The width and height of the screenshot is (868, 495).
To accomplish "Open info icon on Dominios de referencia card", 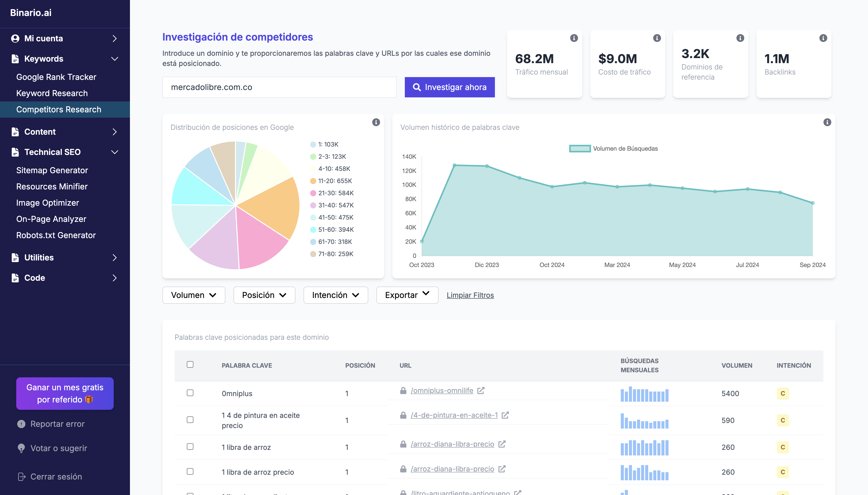I will [740, 38].
